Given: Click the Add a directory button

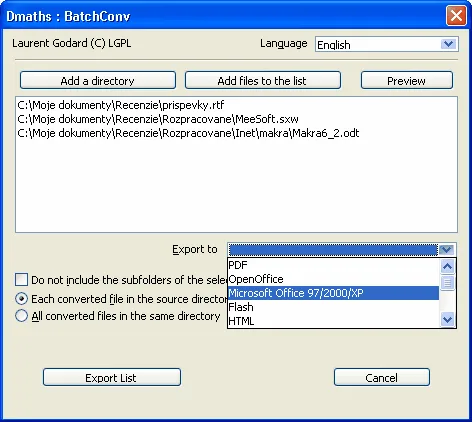Looking at the screenshot, I should pyautogui.click(x=98, y=80).
